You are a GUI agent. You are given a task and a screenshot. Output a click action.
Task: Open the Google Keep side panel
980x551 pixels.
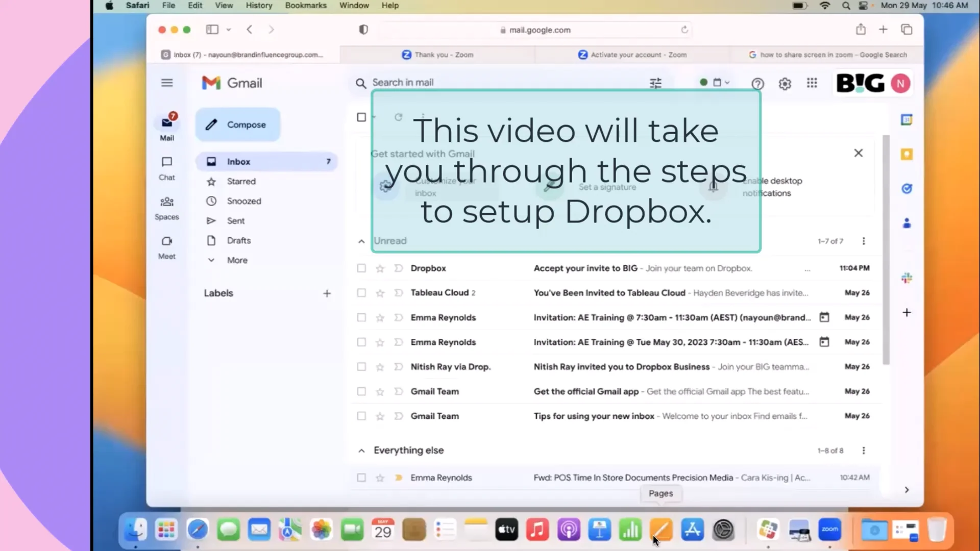coord(907,154)
